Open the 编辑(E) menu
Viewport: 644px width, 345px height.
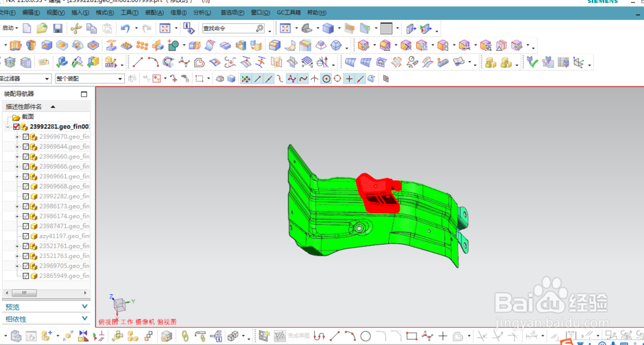point(31,13)
